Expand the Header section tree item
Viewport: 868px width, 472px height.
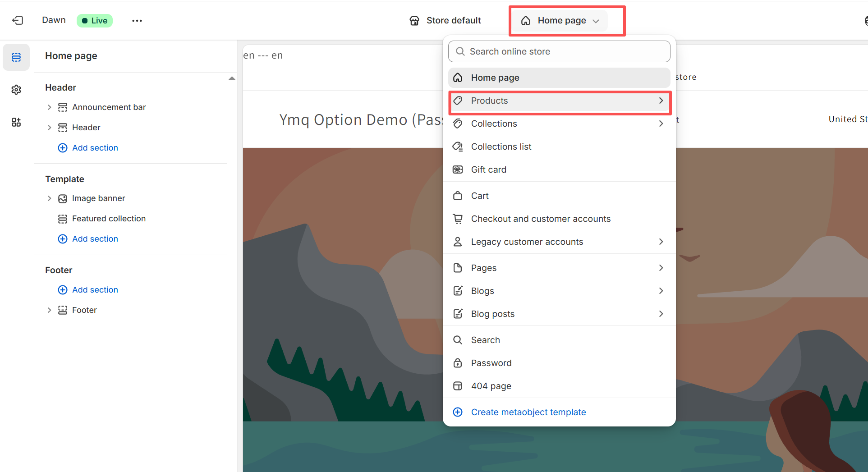click(49, 128)
